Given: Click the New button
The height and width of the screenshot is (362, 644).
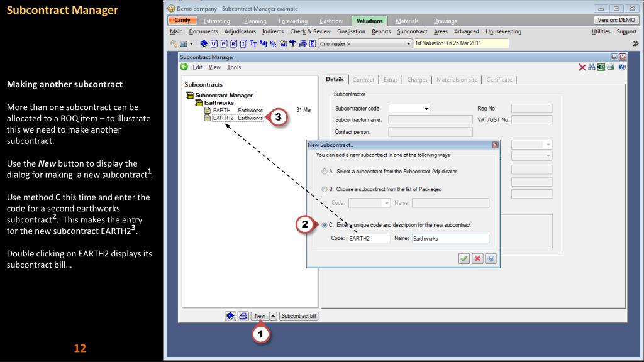Looking at the screenshot, I should [x=260, y=316].
